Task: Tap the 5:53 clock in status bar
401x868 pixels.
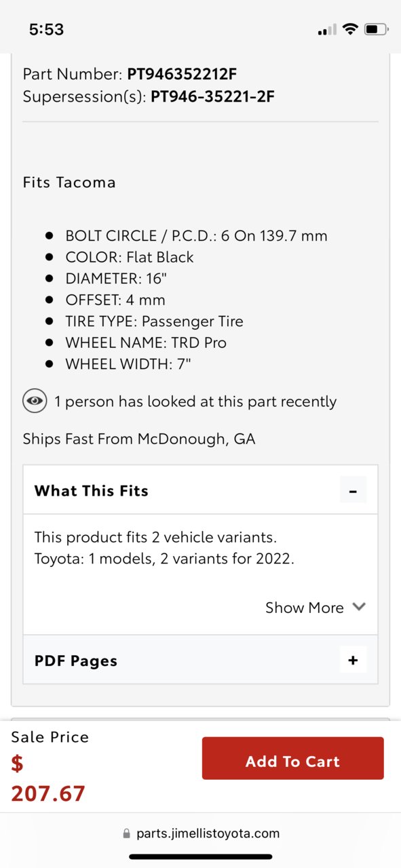Action: (46, 29)
